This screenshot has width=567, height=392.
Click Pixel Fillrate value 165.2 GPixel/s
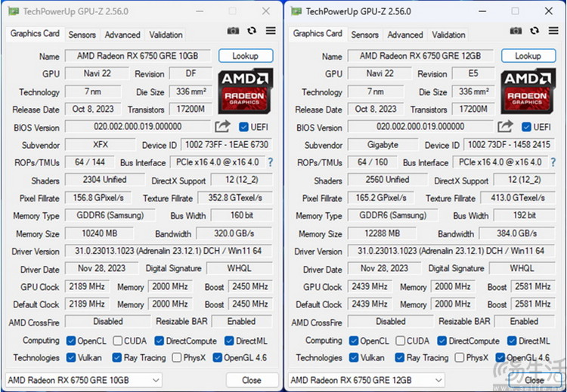click(x=381, y=198)
